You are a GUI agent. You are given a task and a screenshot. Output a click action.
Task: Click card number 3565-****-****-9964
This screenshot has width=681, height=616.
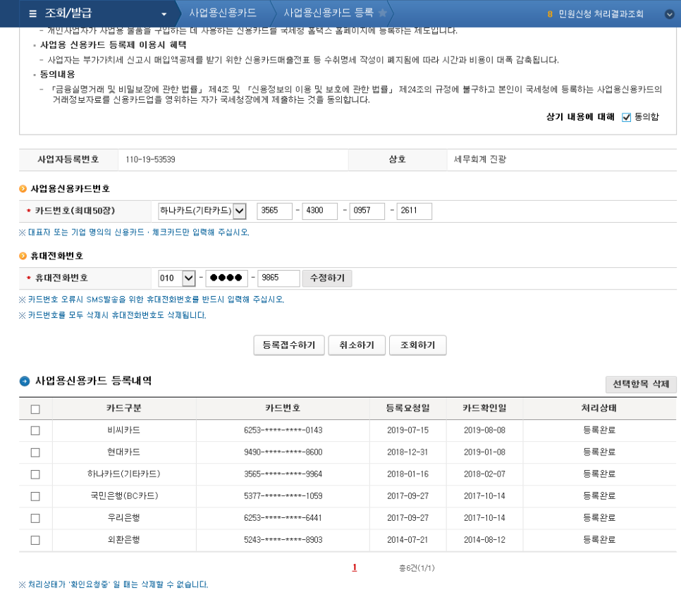[x=283, y=474]
